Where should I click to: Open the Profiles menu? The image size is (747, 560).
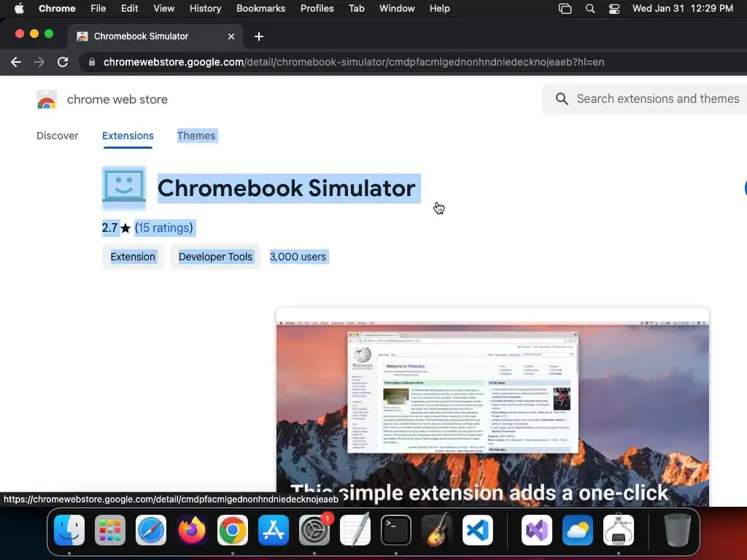[317, 9]
